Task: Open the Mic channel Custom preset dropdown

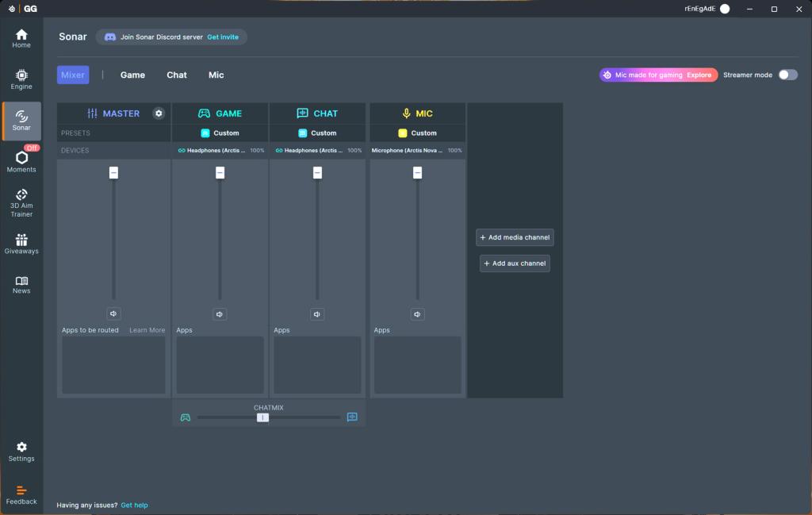Action: 418,133
